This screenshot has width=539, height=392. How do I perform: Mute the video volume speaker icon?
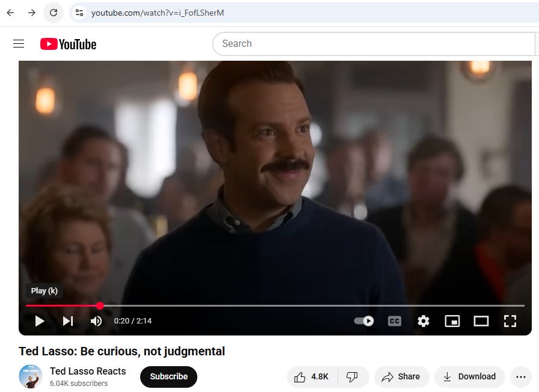tap(96, 321)
